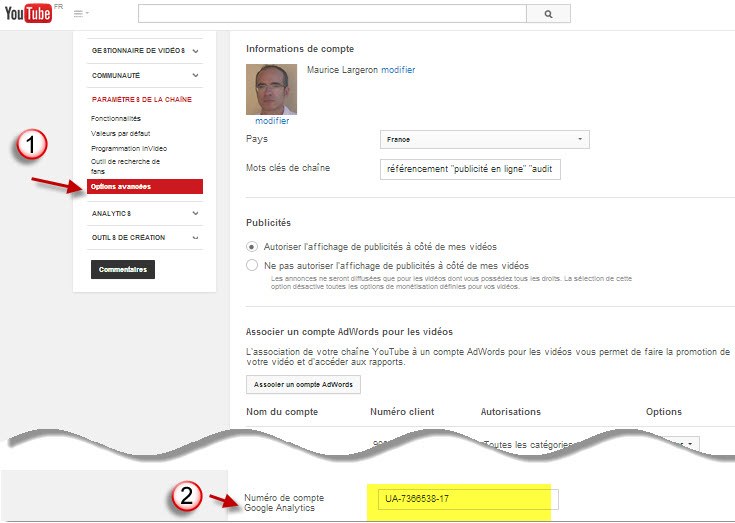735x523 pixels.
Task: Select Ne pas autoriser l'affichage radio
Action: (x=252, y=265)
